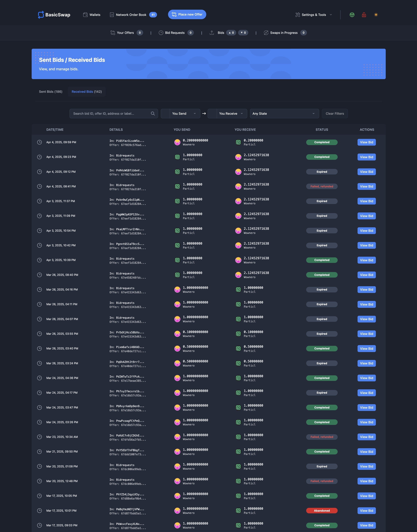The image size is (417, 532).
Task: Toggle the theme with the sun icon
Action: (376, 15)
